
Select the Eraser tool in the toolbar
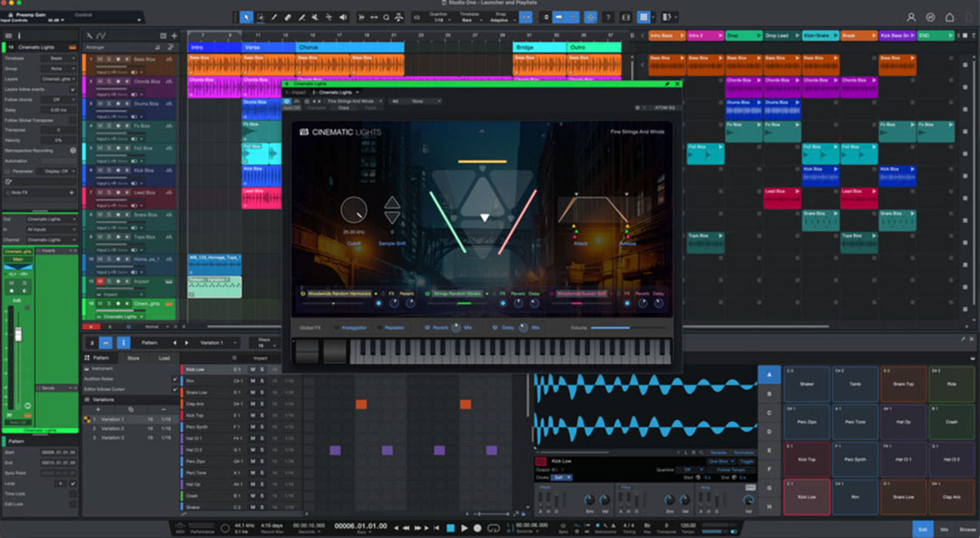287,17
